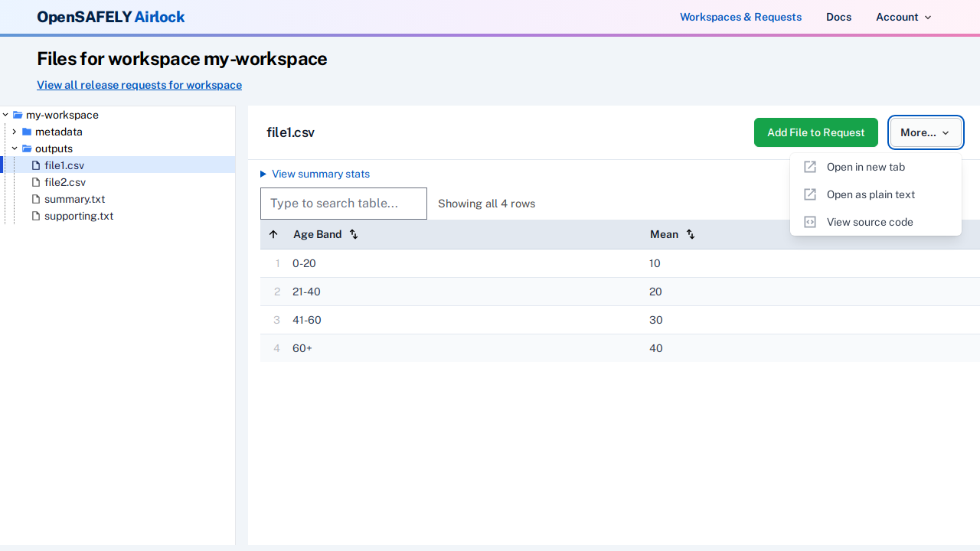Open View all release requests for workspace
Viewport: 980px width, 551px height.
click(139, 85)
